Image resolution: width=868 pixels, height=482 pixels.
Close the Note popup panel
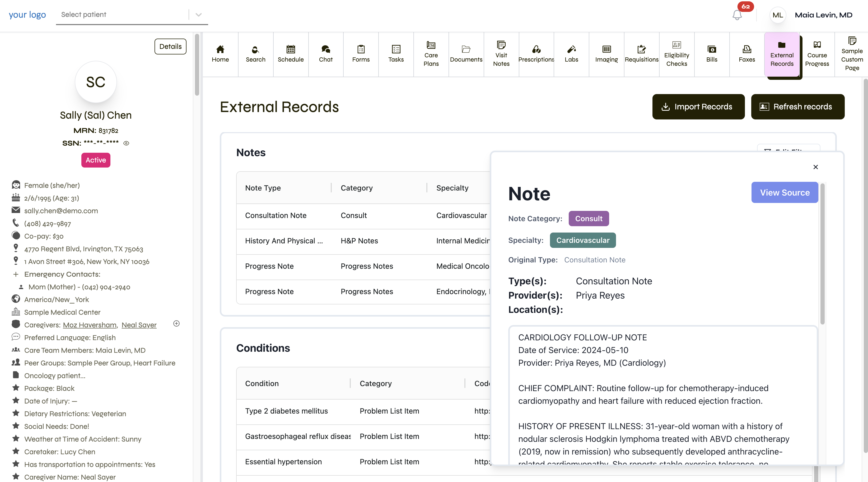[x=815, y=167]
